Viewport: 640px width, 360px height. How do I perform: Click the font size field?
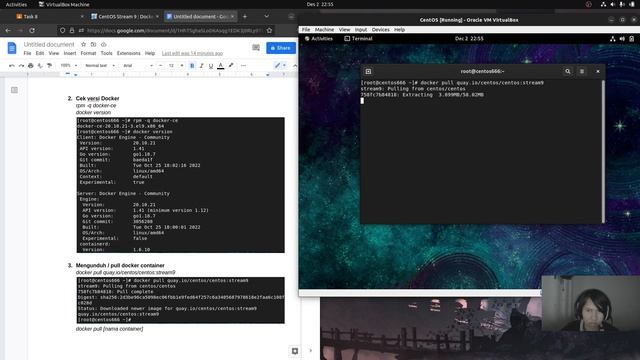pos(171,65)
